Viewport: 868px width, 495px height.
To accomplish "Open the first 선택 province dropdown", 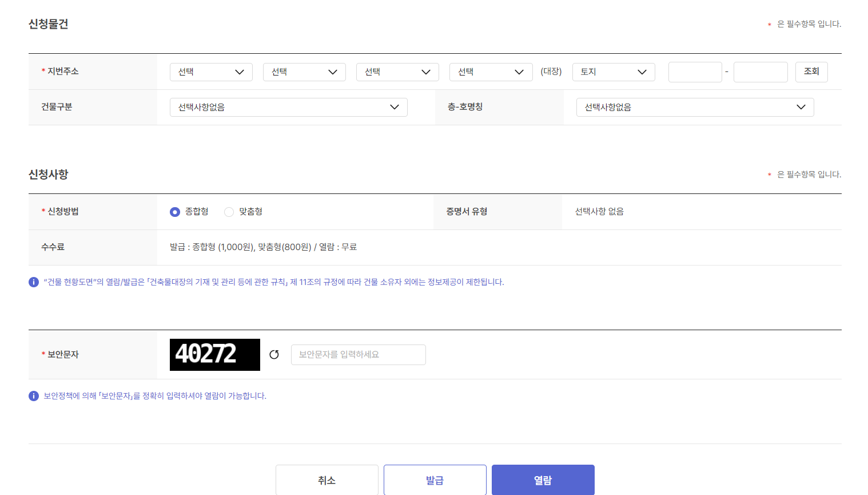I will [x=211, y=72].
